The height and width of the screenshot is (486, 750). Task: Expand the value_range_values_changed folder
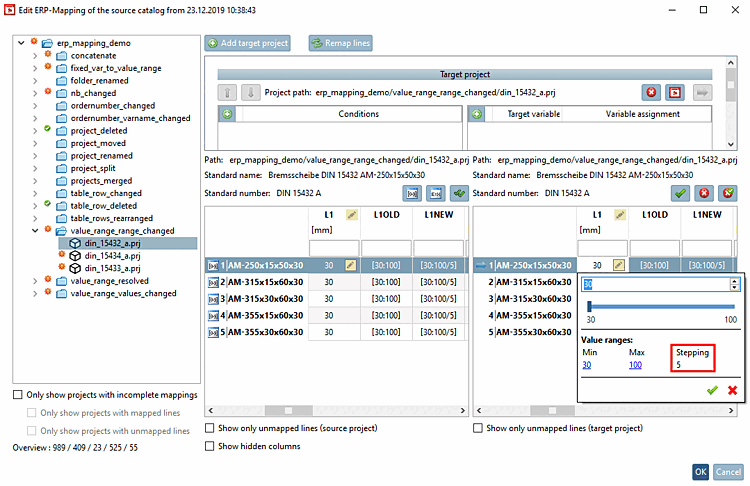[35, 293]
